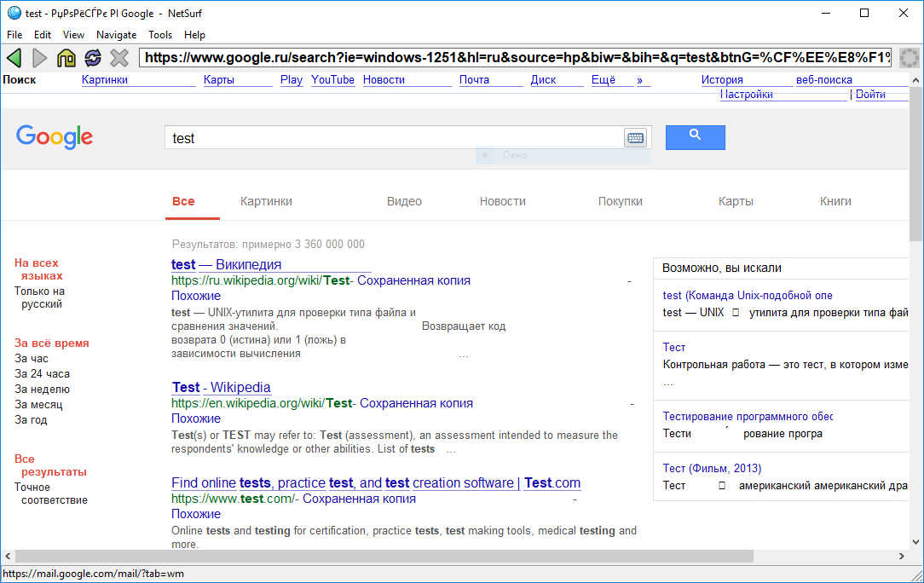Select the За неделю time filter
Screen dimensions: 924x583
click(38, 390)
